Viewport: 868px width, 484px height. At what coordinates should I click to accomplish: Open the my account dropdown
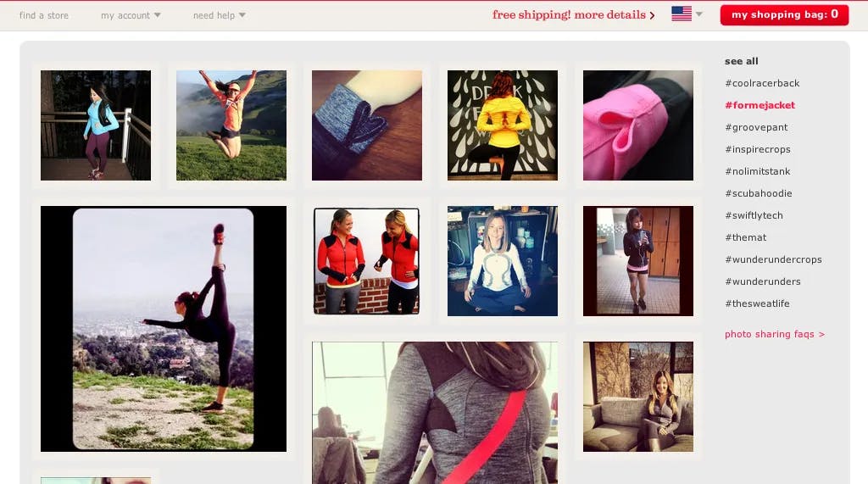(x=131, y=15)
